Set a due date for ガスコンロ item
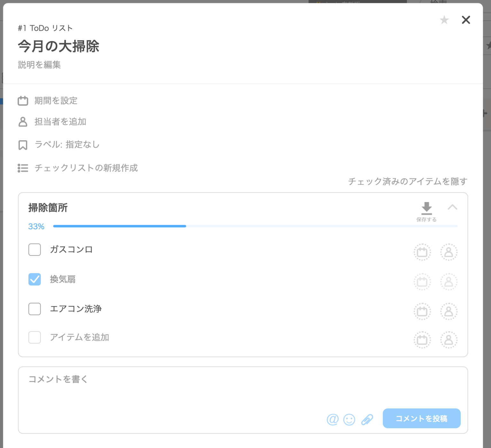 point(422,252)
